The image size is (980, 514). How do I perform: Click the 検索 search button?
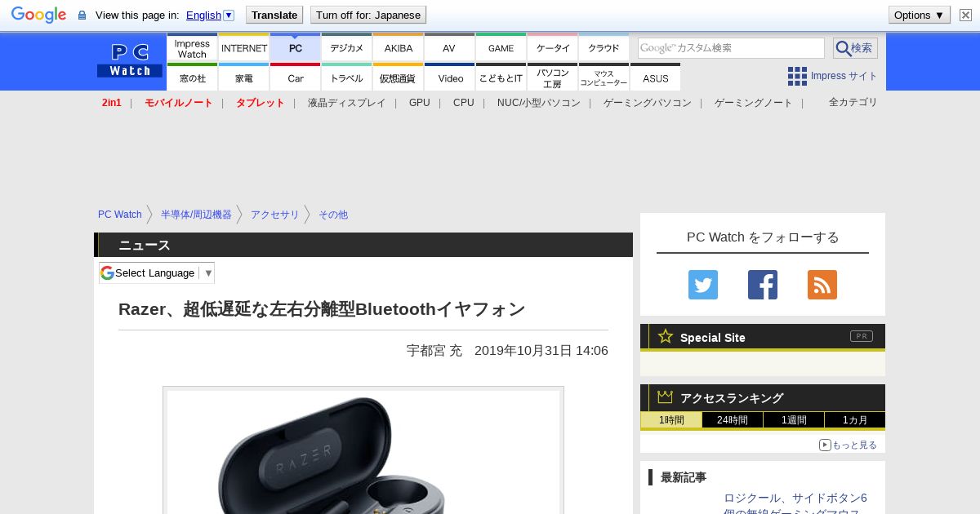pos(855,48)
